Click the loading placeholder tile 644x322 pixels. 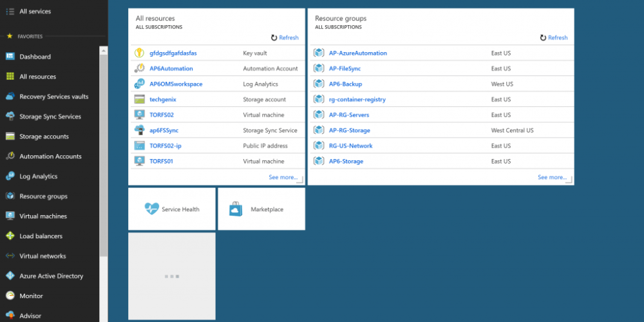tap(172, 276)
